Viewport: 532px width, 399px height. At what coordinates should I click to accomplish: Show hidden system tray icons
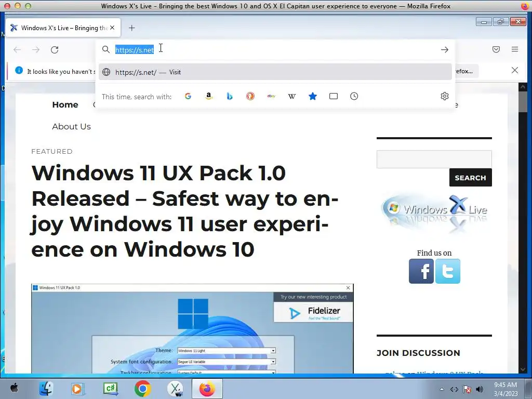point(442,389)
